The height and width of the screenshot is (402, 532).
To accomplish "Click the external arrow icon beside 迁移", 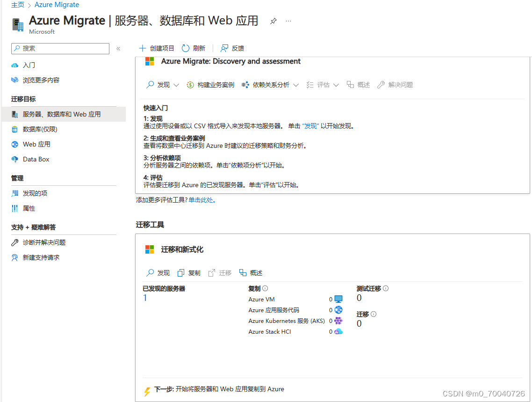I will [x=211, y=273].
